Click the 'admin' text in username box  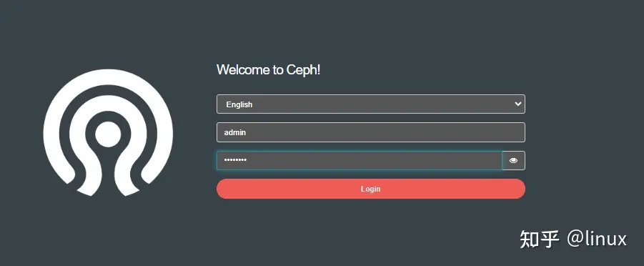[235, 133]
